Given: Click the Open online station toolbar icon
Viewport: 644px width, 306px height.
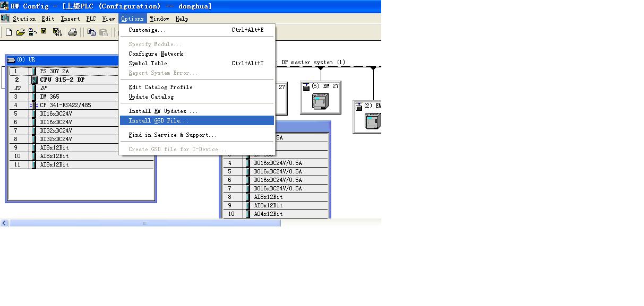Looking at the screenshot, I should click(x=32, y=32).
